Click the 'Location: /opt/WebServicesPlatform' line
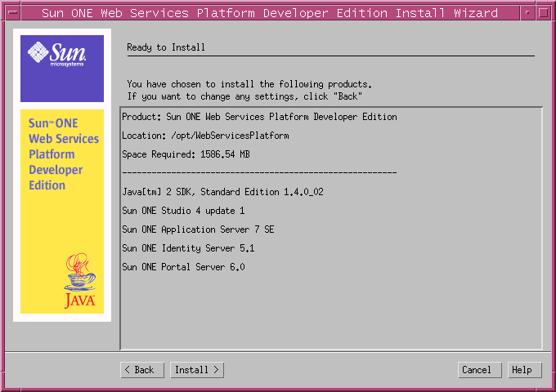 point(205,136)
